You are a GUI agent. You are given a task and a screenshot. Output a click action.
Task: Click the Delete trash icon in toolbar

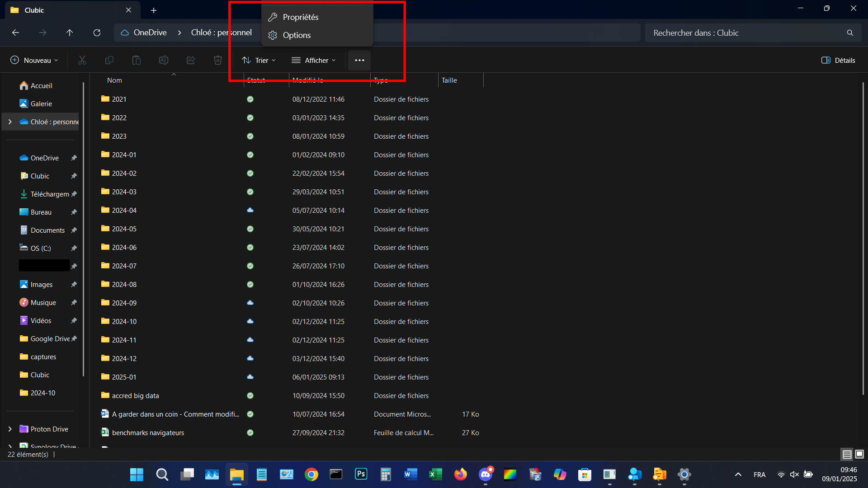click(218, 60)
